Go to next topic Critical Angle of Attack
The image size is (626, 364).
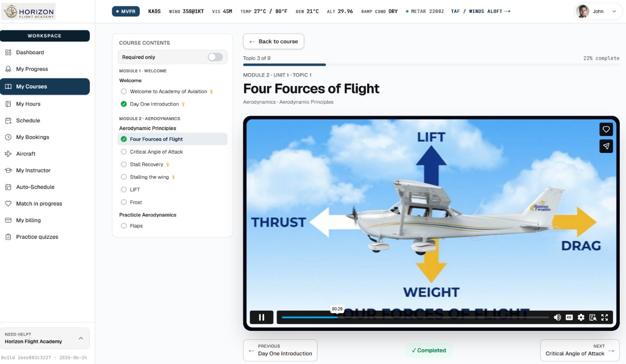point(580,350)
